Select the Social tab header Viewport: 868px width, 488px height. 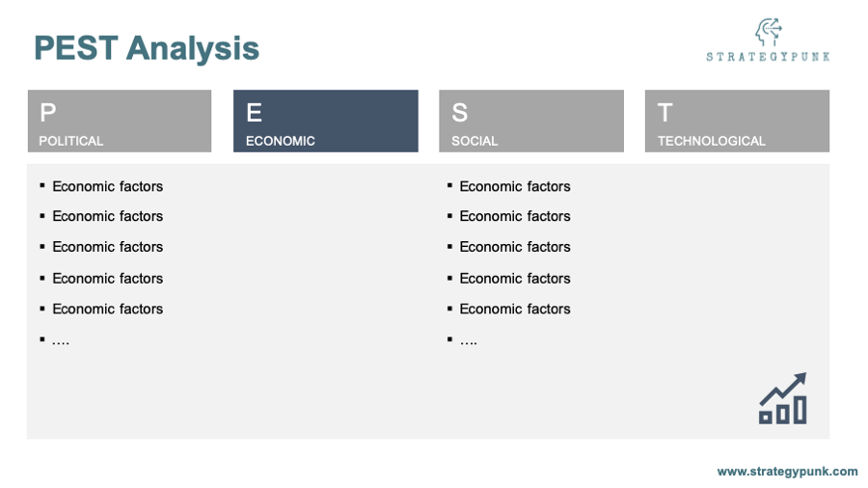[531, 122]
